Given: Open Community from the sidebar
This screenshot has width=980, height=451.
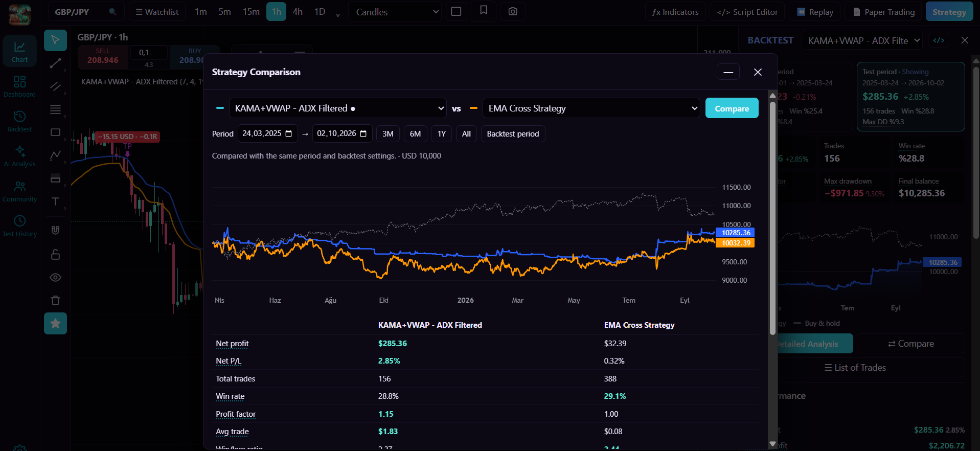Looking at the screenshot, I should [x=19, y=191].
